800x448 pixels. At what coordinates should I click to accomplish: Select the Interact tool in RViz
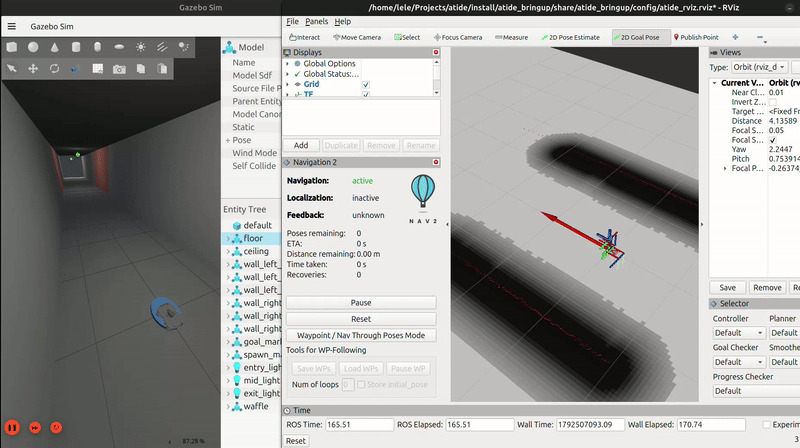(x=305, y=37)
